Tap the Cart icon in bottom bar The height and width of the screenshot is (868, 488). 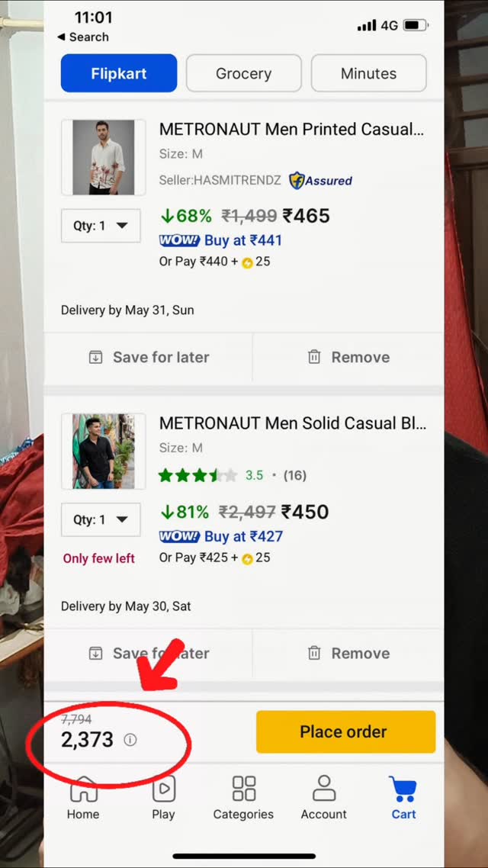(403, 788)
